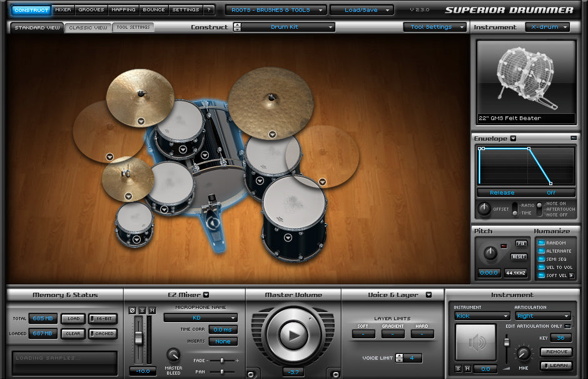This screenshot has height=379, width=588.
Task: Open the Articulation dropdown showing Right
Action: (542, 316)
